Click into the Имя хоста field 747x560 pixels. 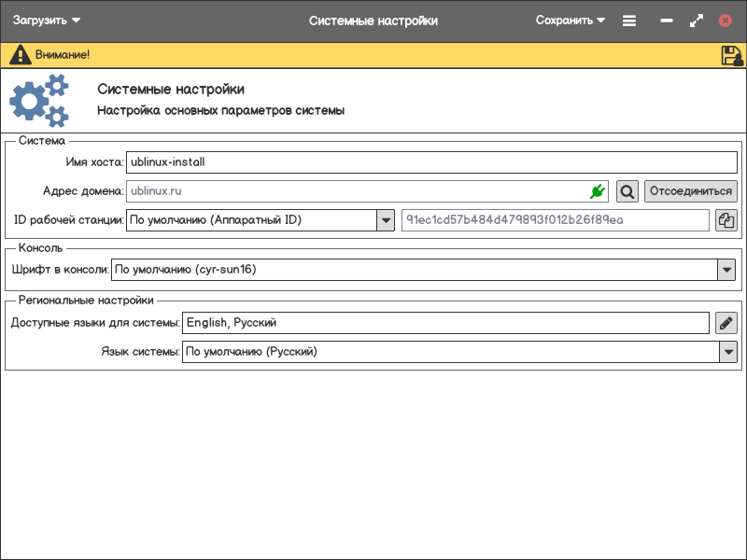pos(430,161)
